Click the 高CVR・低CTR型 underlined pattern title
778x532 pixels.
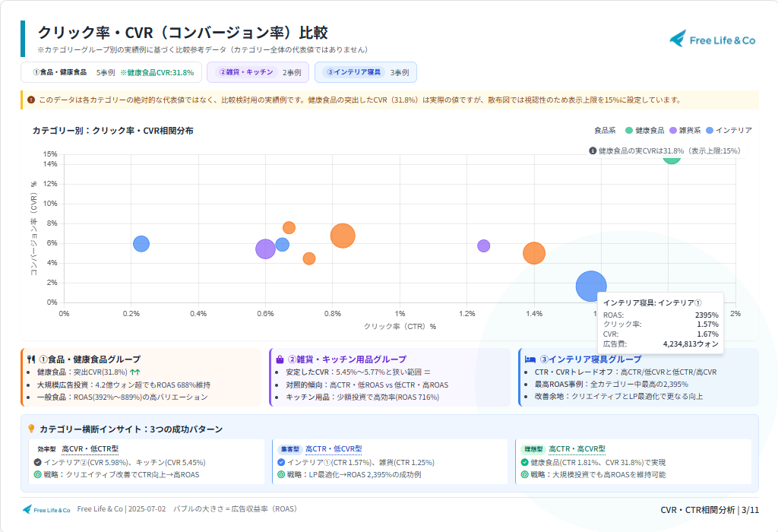(85, 449)
